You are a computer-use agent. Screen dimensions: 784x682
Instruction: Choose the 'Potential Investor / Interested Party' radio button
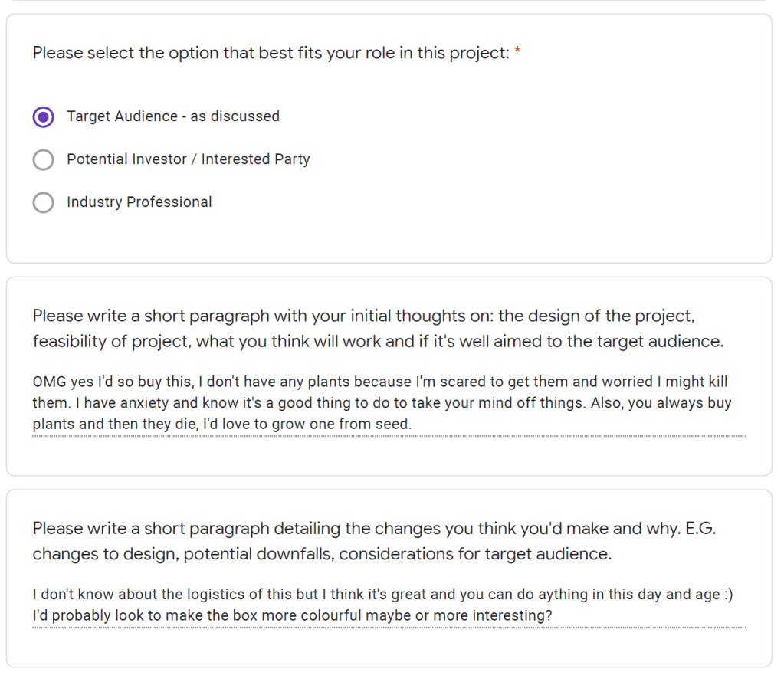pyautogui.click(x=44, y=160)
